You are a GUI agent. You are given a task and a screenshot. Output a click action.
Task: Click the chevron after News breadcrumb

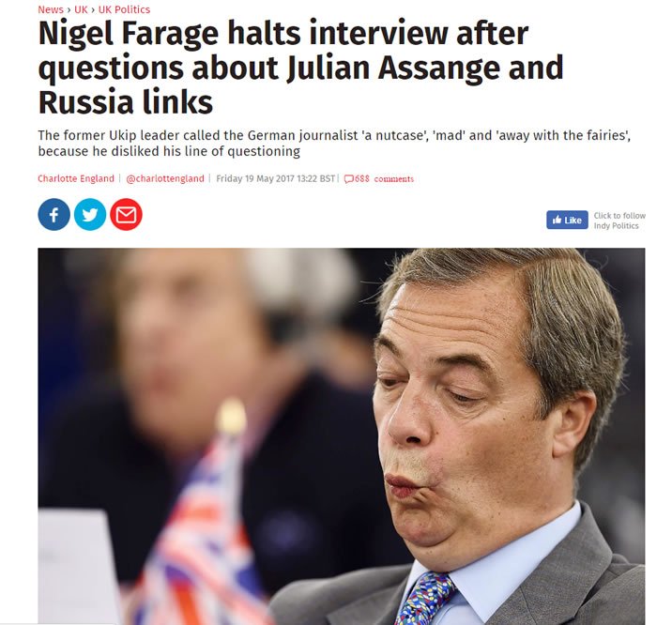69,9
